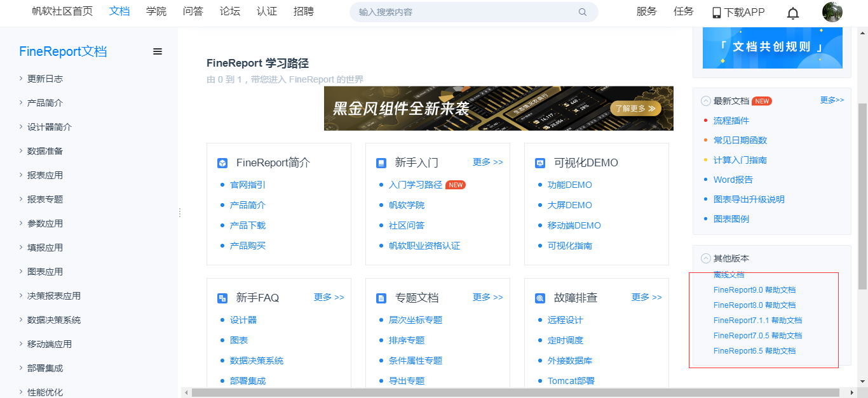Viewport: 868px width, 398px height.
Task: Open the 认证 nav item
Action: click(x=267, y=11)
